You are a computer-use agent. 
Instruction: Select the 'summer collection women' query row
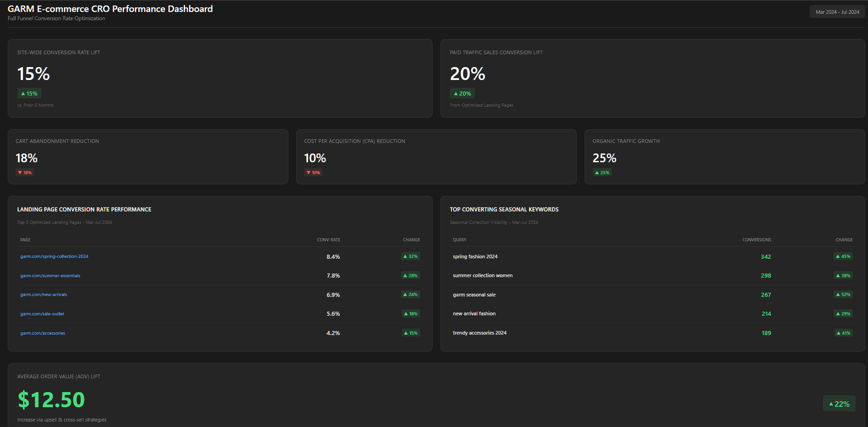pyautogui.click(x=653, y=276)
